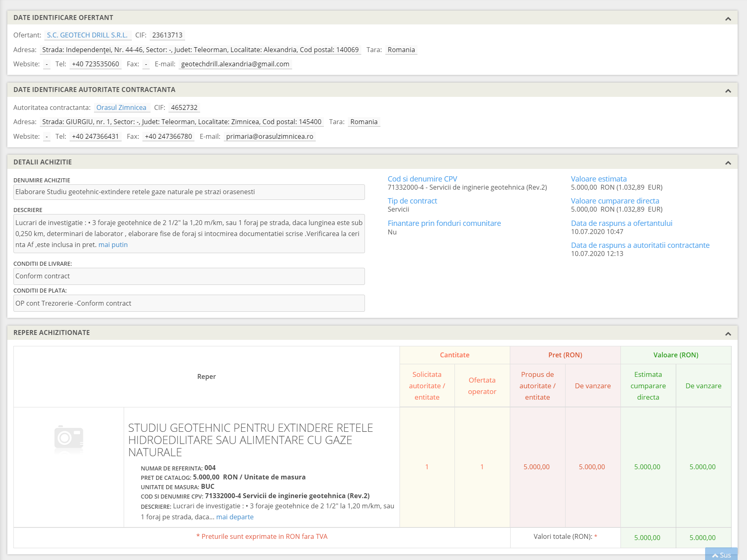The width and height of the screenshot is (747, 560).
Task: Click the email primaria@orasulzimnicea.ro
Action: point(270,136)
